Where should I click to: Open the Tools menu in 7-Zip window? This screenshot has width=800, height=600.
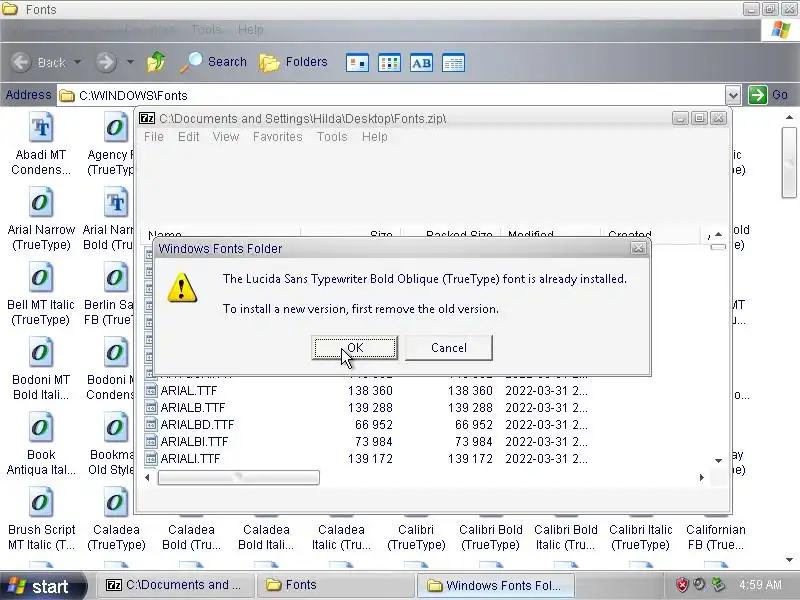click(332, 137)
